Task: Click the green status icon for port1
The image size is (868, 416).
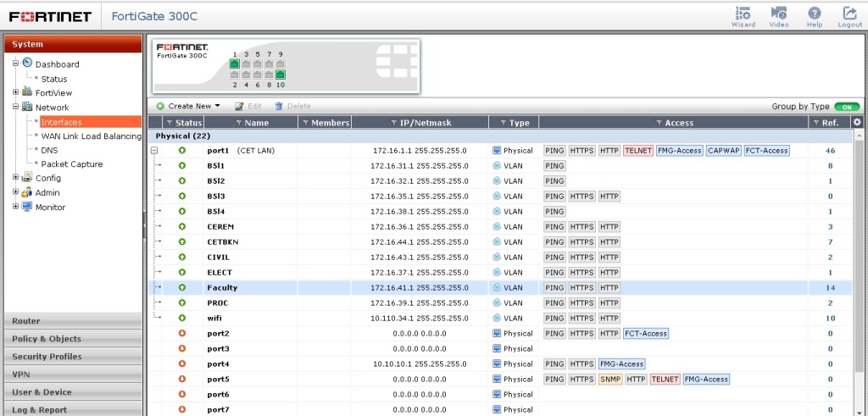Action: pyautogui.click(x=182, y=151)
